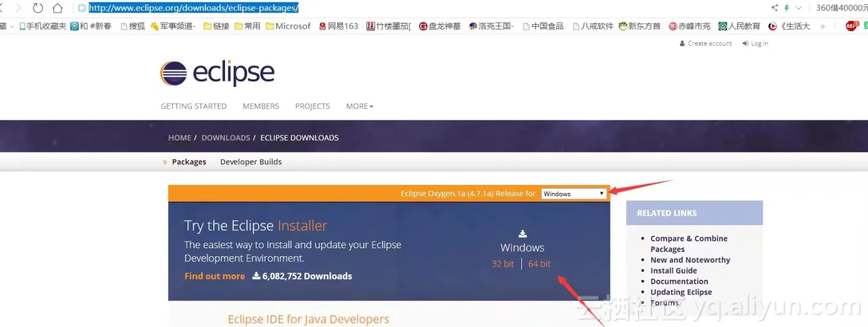Viewport: 868px width, 327px height.
Task: Open the 手机收藏夹 bookmark
Action: pos(43,26)
